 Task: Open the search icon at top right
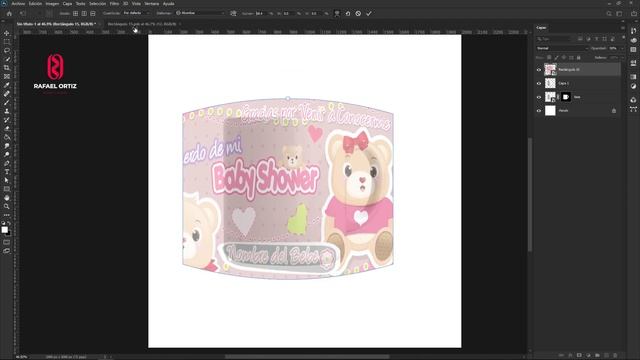(x=609, y=13)
